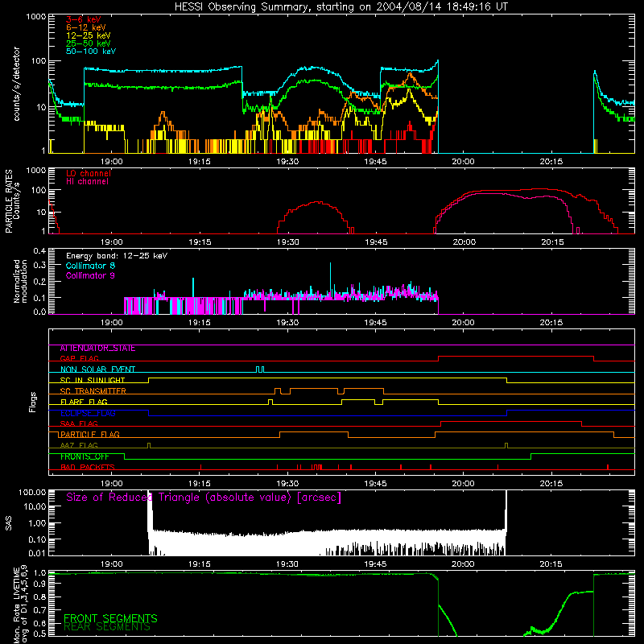Image resolution: width=644 pixels, height=644 pixels.
Task: Select the 3-6 keV legend label
Action: [84, 19]
